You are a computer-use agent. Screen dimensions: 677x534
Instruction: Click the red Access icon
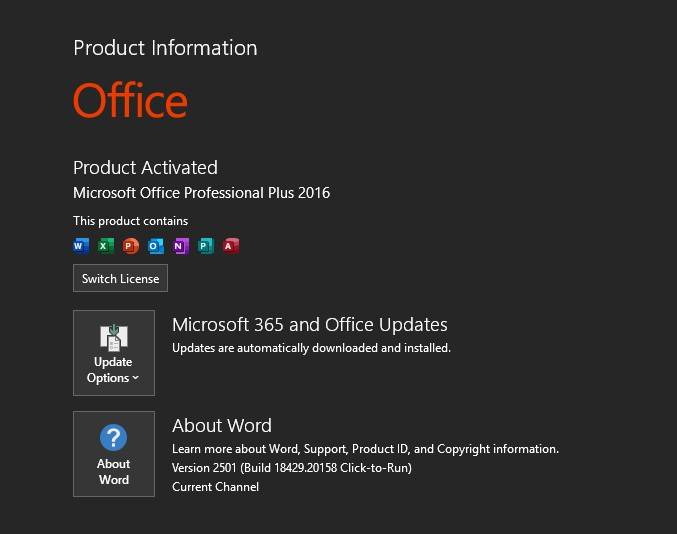coord(231,246)
